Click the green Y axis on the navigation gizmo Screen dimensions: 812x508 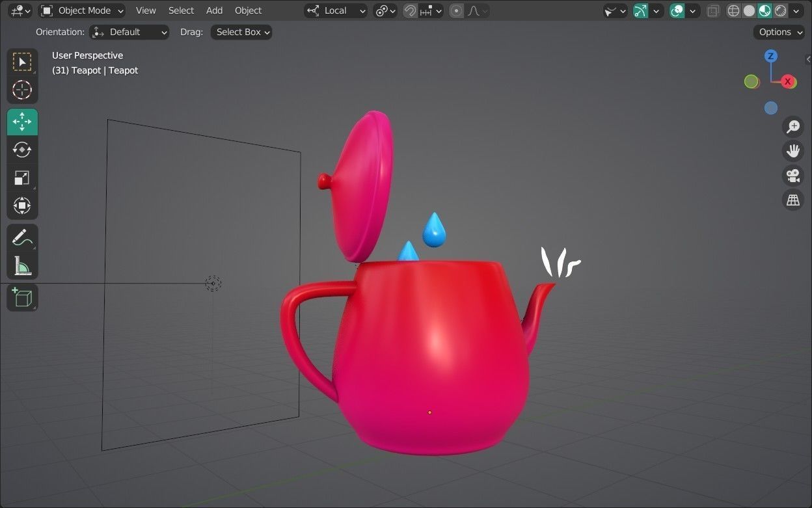tap(751, 82)
